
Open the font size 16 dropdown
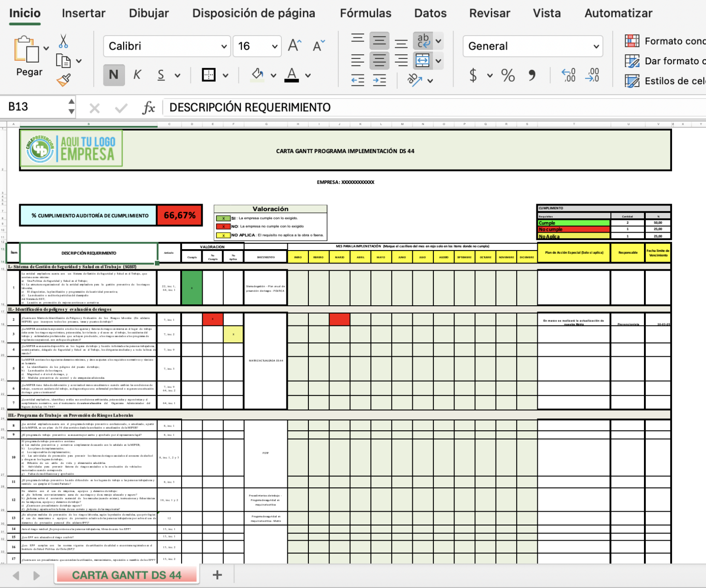257,46
